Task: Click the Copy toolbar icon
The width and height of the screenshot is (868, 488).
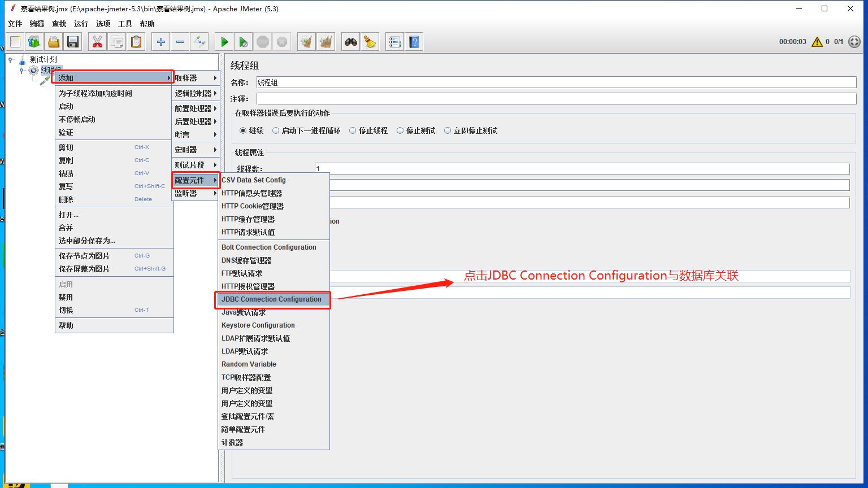Action: [117, 42]
